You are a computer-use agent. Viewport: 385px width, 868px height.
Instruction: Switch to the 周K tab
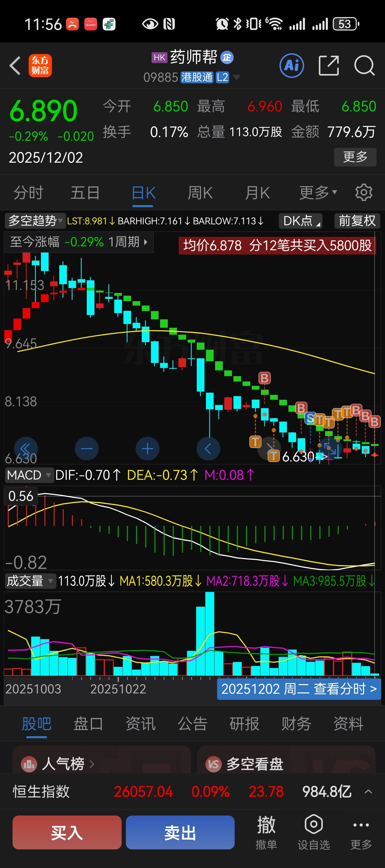click(x=200, y=192)
